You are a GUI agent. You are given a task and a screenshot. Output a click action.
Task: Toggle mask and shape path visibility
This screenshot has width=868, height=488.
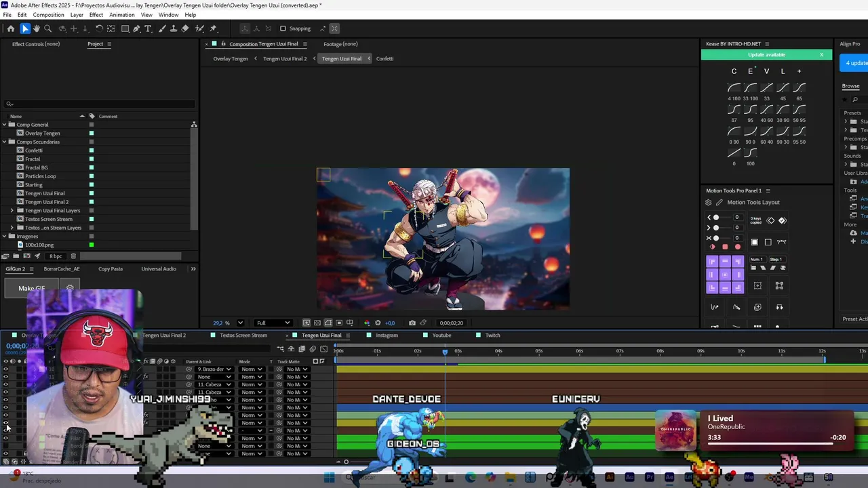click(x=328, y=323)
